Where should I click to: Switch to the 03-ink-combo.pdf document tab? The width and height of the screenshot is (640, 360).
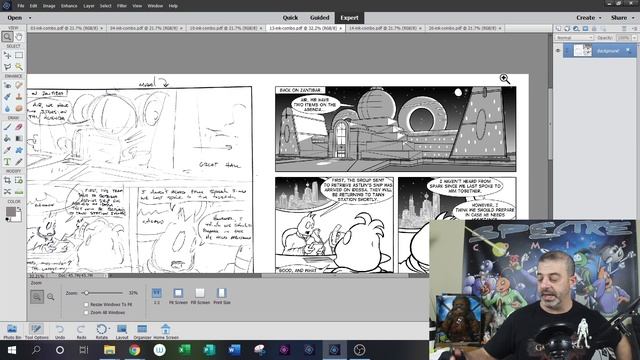(x=64, y=28)
